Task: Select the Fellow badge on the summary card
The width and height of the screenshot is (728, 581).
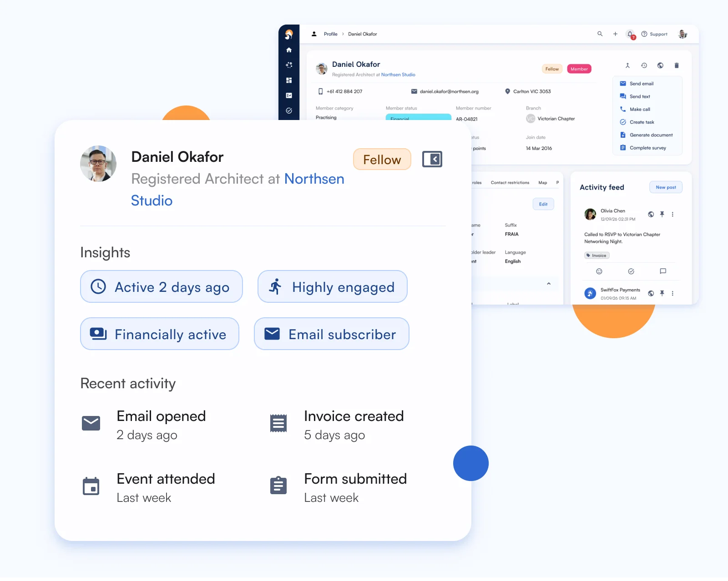Action: click(382, 160)
